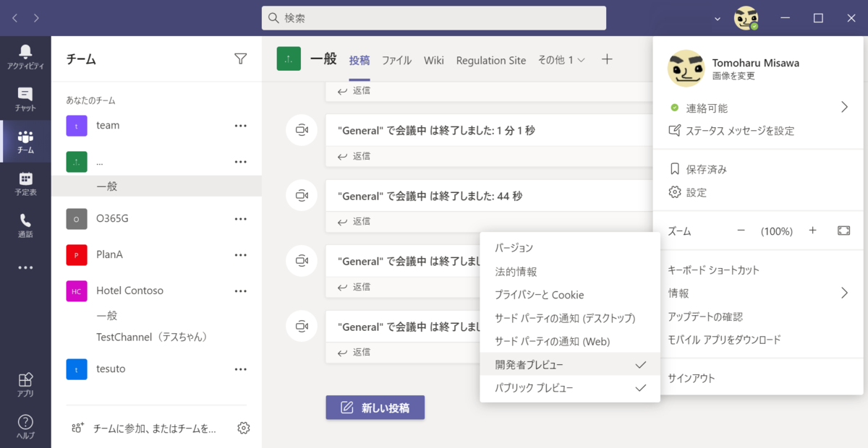
Task: Go back with the left arrow
Action: coord(15,17)
